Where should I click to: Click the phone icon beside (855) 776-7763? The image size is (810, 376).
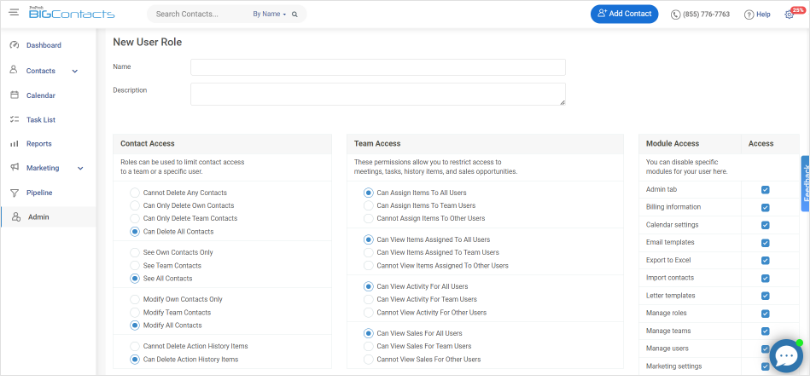pyautogui.click(x=676, y=14)
